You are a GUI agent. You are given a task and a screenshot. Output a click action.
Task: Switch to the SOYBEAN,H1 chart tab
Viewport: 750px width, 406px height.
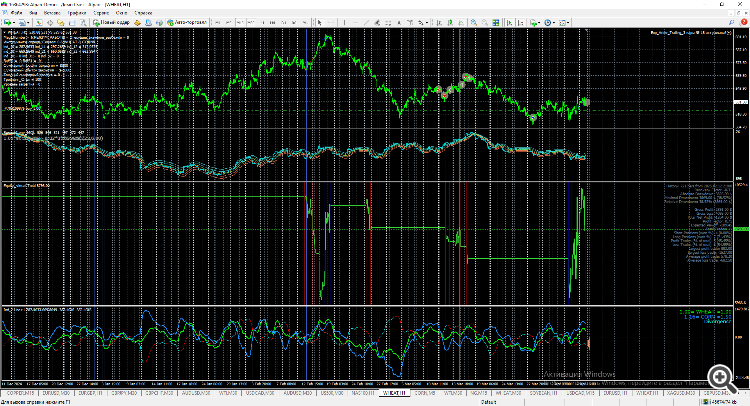[544, 393]
